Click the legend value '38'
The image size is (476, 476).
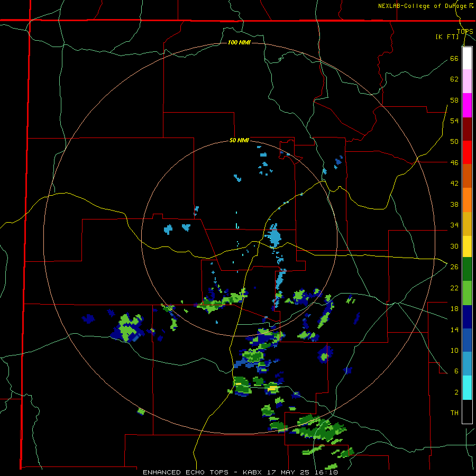[454, 204]
